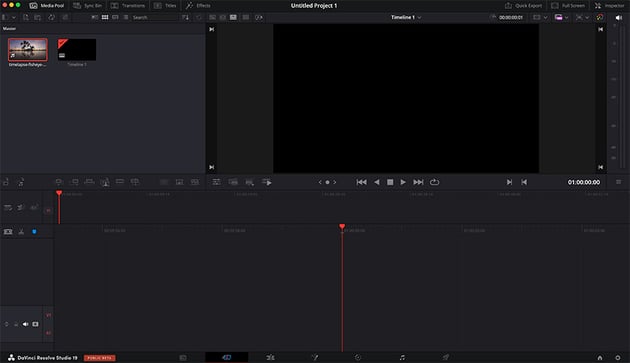This screenshot has height=363, width=630.
Task: Toggle the blue marker icon in timeline header
Action: coord(34,232)
